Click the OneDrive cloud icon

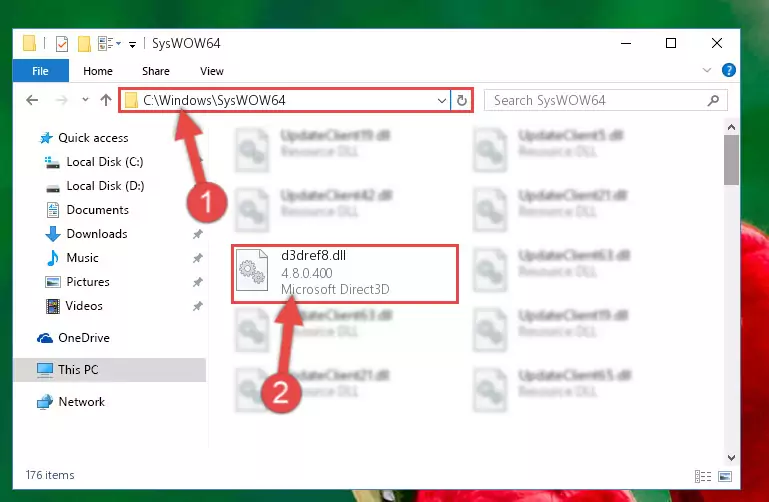pyautogui.click(x=45, y=338)
